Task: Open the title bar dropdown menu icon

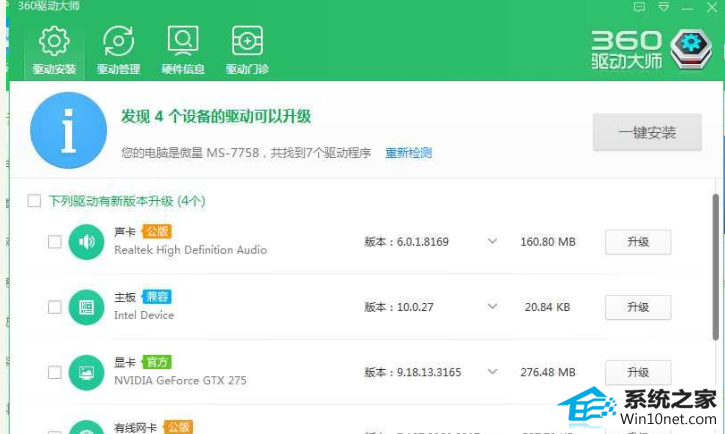Action: pyautogui.click(x=664, y=7)
